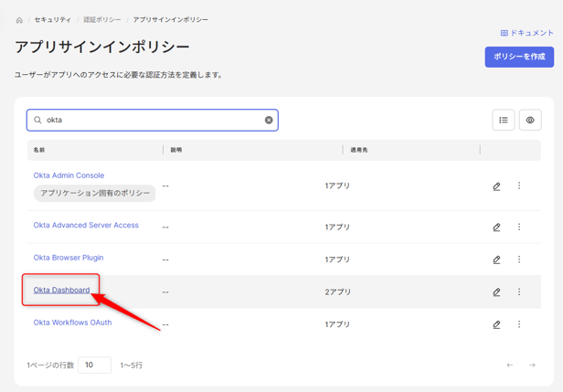
Task: Click the search magnifier icon
Action: coord(37,120)
